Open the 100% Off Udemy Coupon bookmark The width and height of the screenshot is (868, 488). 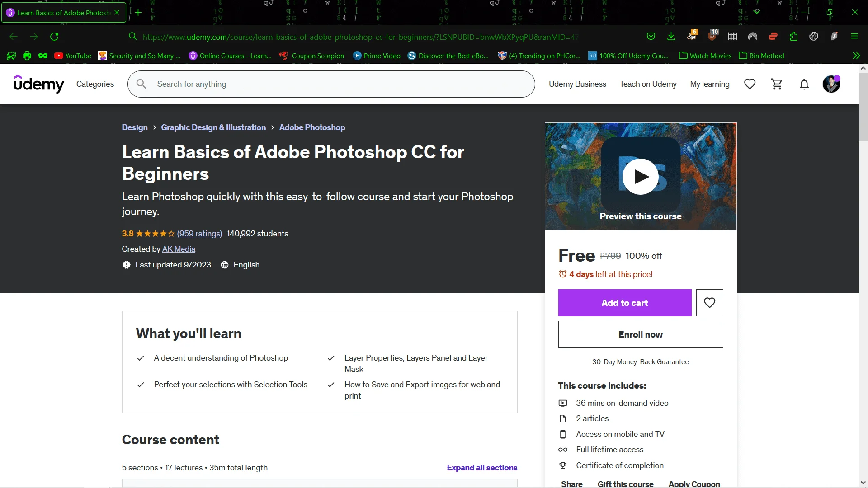pyautogui.click(x=628, y=56)
